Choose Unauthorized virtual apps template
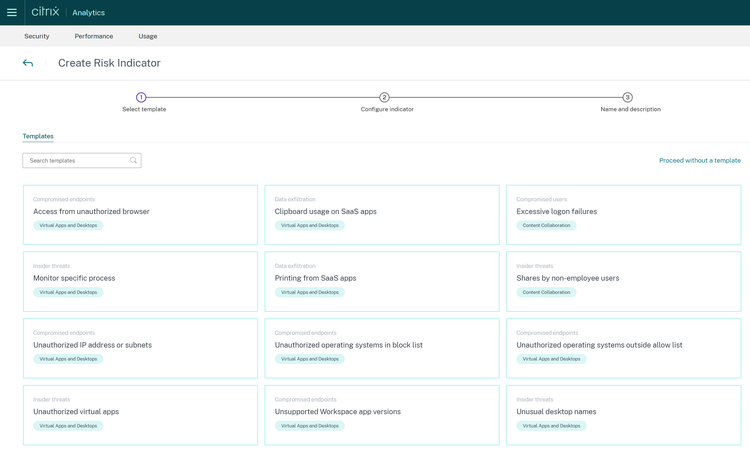The height and width of the screenshot is (452, 750). 140,415
